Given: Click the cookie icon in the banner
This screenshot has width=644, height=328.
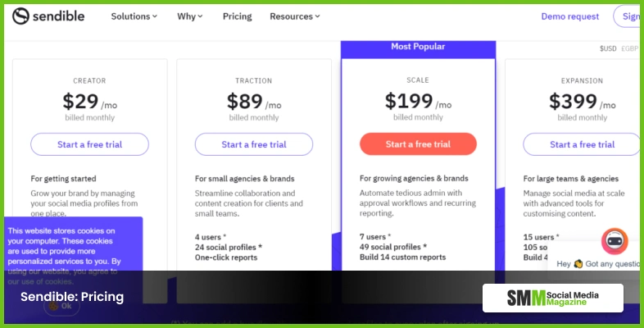Looking at the screenshot, I should pos(52,306).
